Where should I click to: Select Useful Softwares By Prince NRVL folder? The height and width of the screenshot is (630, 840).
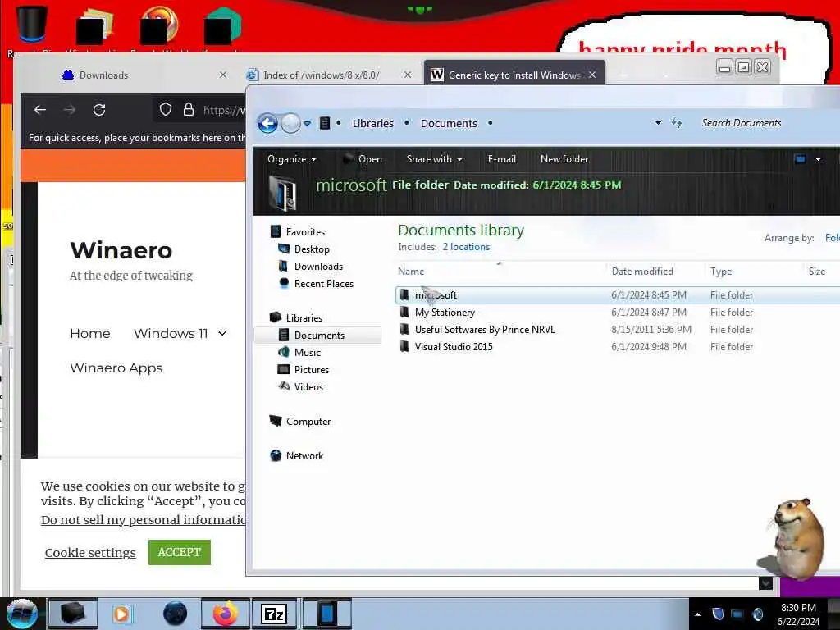(x=485, y=330)
